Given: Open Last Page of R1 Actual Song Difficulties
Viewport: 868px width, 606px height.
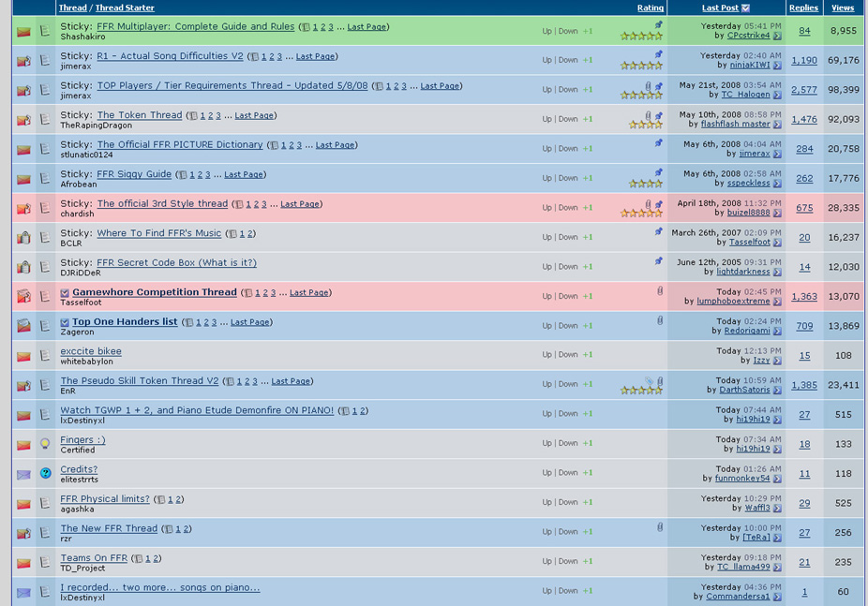Looking at the screenshot, I should [x=316, y=56].
